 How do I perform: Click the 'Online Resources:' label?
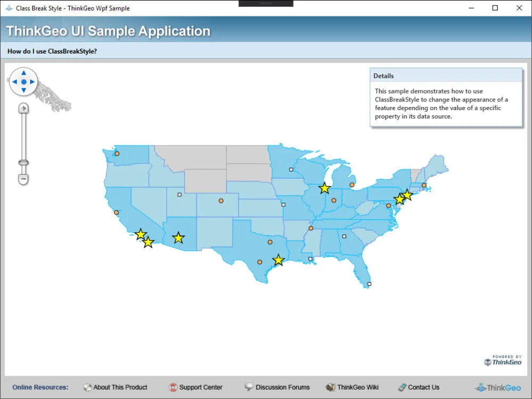[x=40, y=387]
